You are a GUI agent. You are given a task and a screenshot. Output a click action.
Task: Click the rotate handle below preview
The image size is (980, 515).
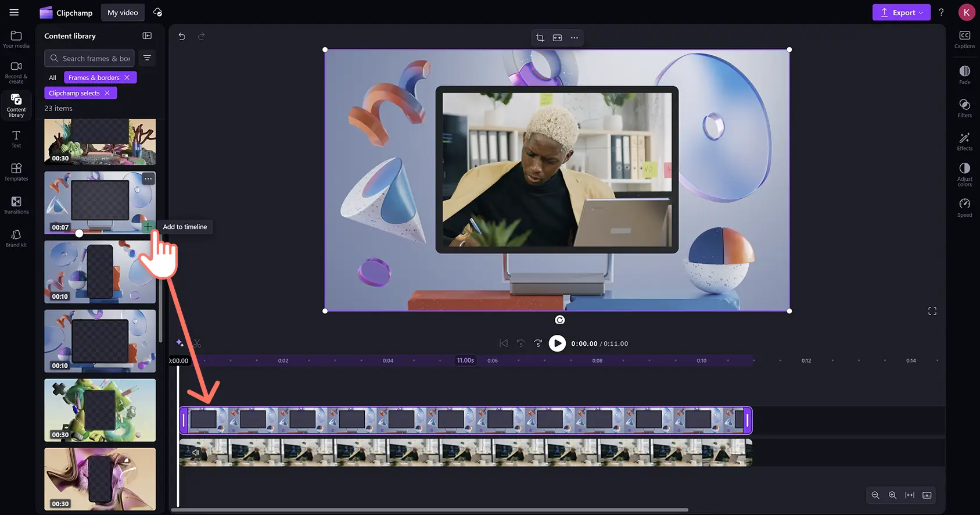(559, 320)
